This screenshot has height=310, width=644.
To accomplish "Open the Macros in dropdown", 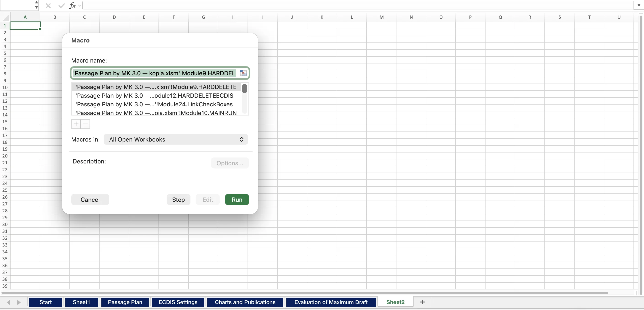I will click(x=175, y=139).
